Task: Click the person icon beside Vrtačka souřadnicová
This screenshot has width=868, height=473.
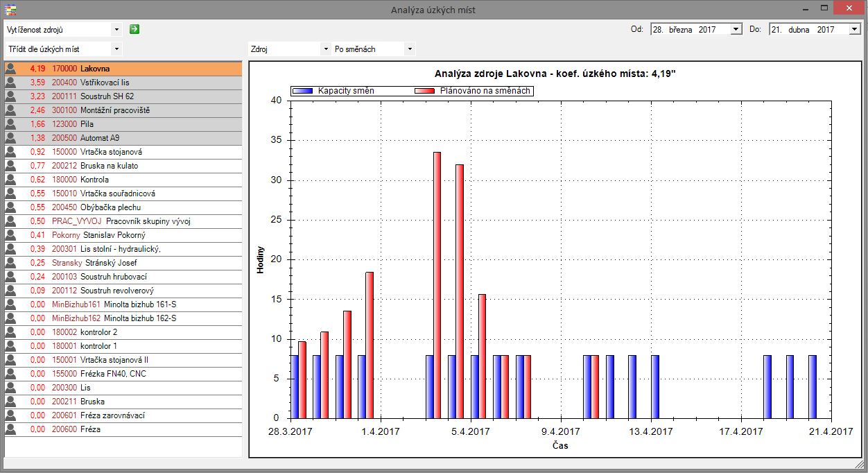Action: (10, 193)
